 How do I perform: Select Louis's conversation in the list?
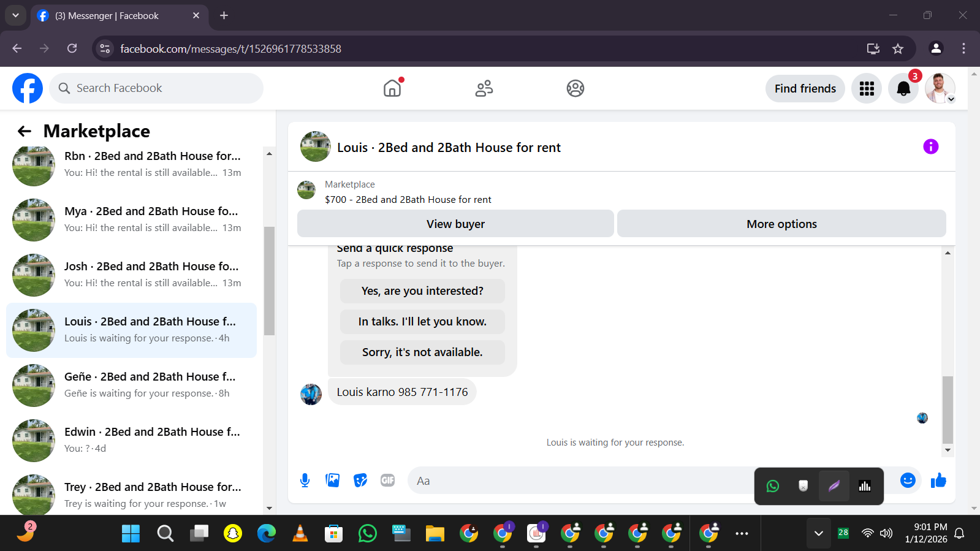pos(131,330)
